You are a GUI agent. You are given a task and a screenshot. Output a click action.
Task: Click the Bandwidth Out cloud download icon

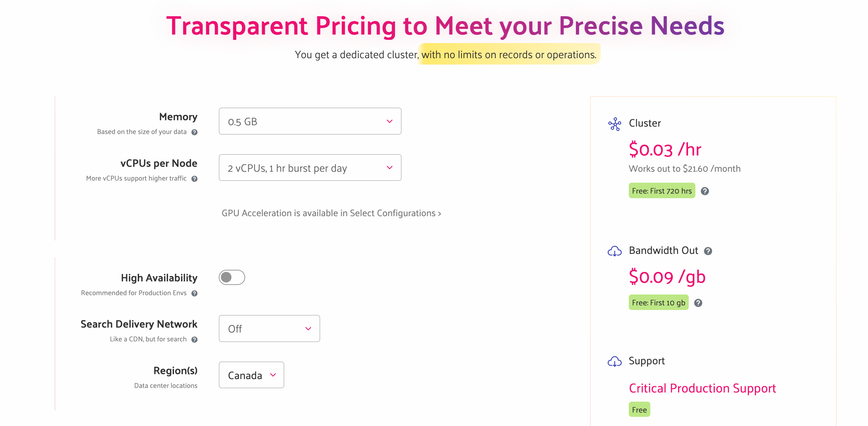pyautogui.click(x=615, y=251)
